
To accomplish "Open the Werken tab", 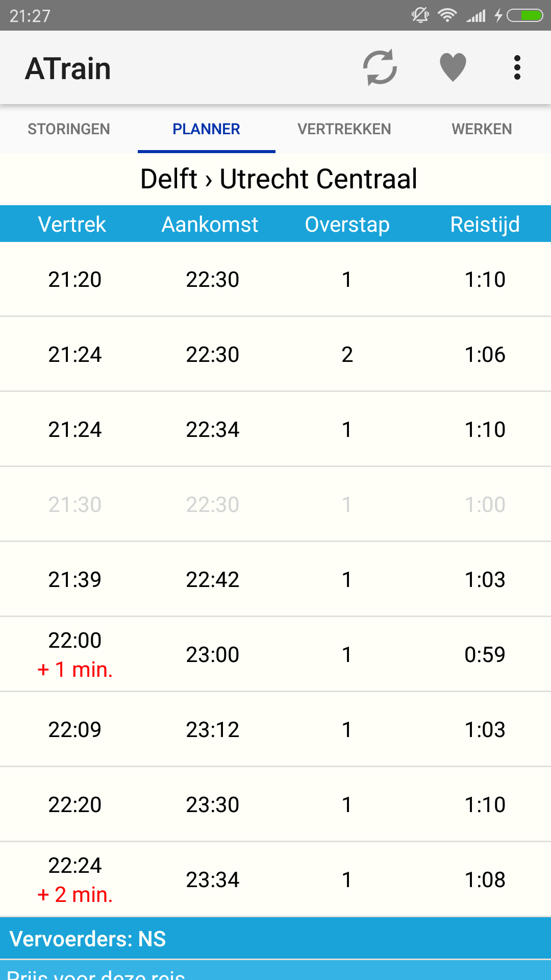I will pos(482,129).
